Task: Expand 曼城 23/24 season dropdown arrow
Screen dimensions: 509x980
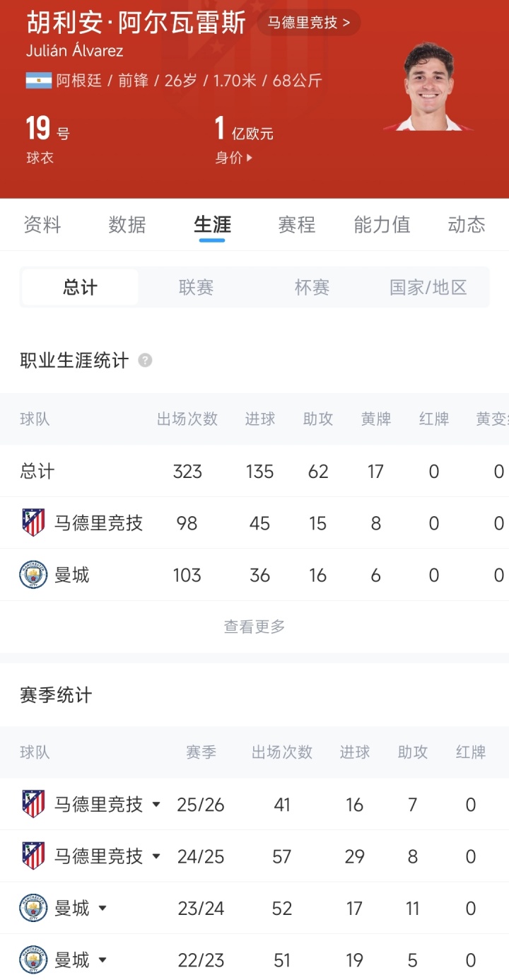Action: click(103, 909)
